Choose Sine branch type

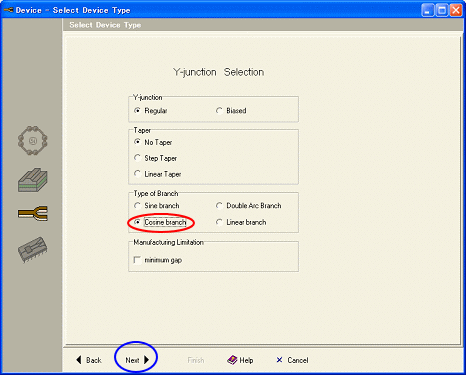[x=137, y=205]
